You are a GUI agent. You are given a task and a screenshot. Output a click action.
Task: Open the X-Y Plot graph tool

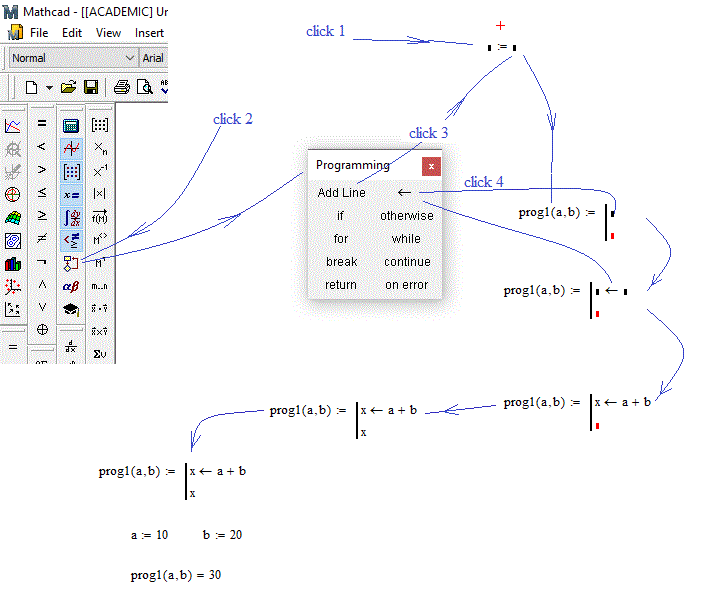tap(13, 126)
